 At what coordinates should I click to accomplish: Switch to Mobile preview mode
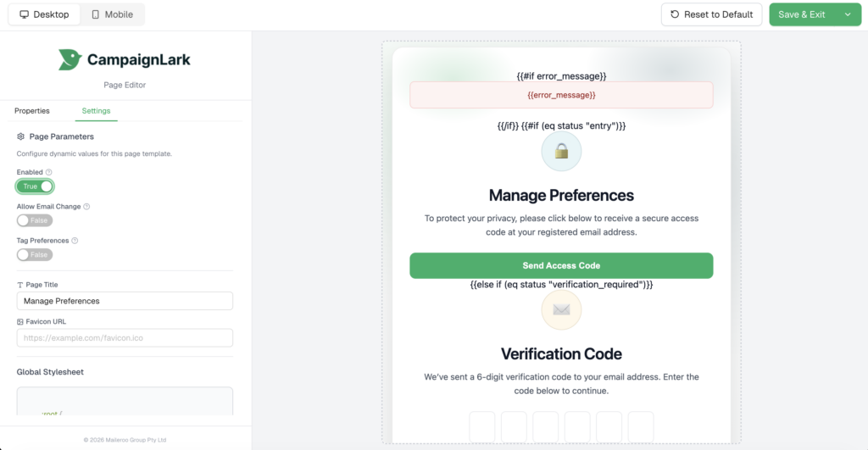point(113,14)
